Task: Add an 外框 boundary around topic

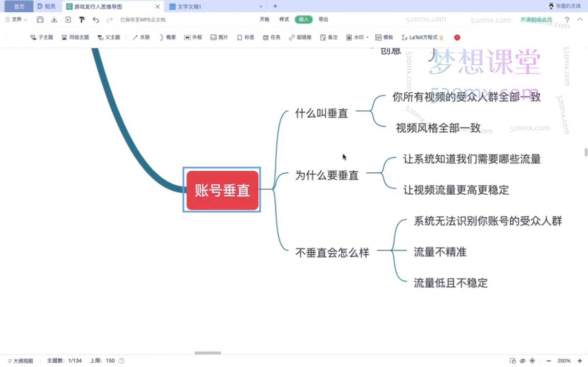Action: (193, 37)
